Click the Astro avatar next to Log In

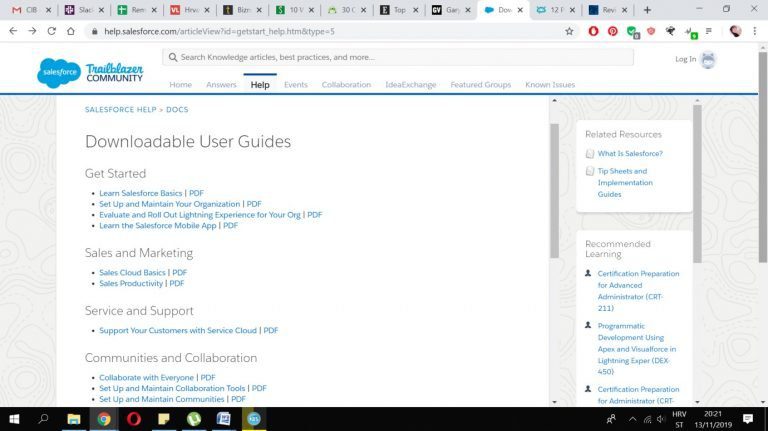[708, 59]
